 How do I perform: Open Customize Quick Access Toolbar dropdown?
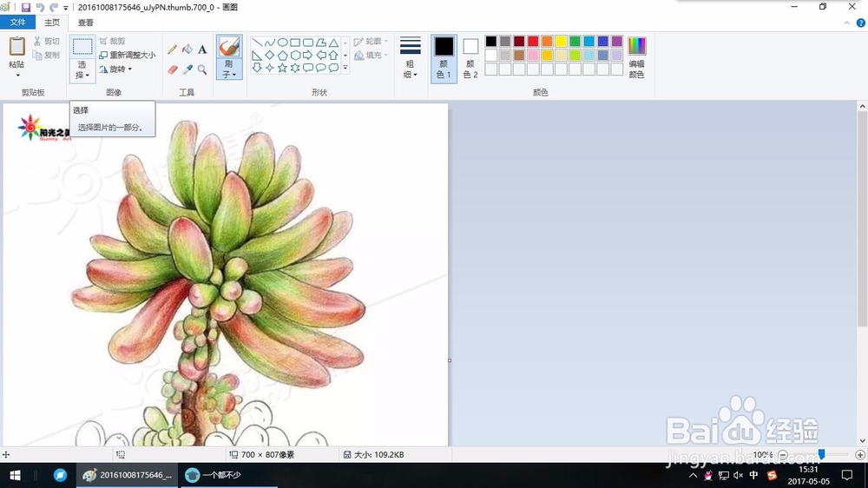65,8
